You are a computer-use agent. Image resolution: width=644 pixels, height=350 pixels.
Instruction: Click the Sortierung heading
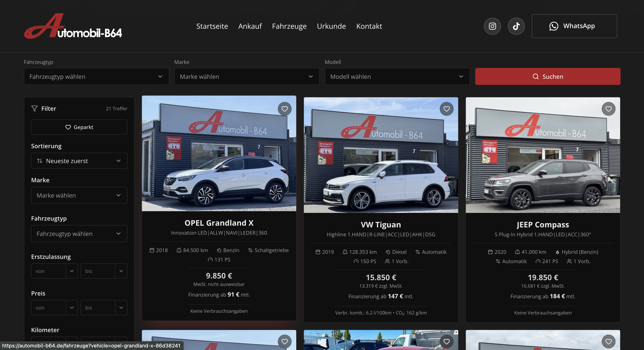(x=46, y=146)
